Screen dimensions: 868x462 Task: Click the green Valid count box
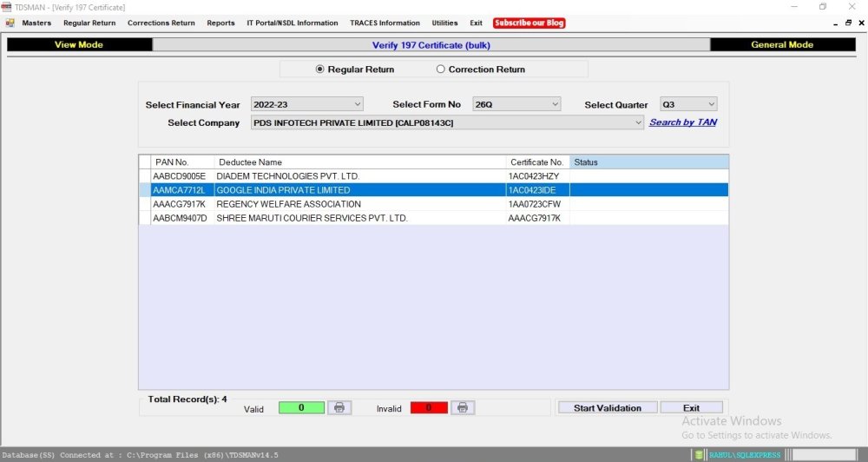coord(301,407)
